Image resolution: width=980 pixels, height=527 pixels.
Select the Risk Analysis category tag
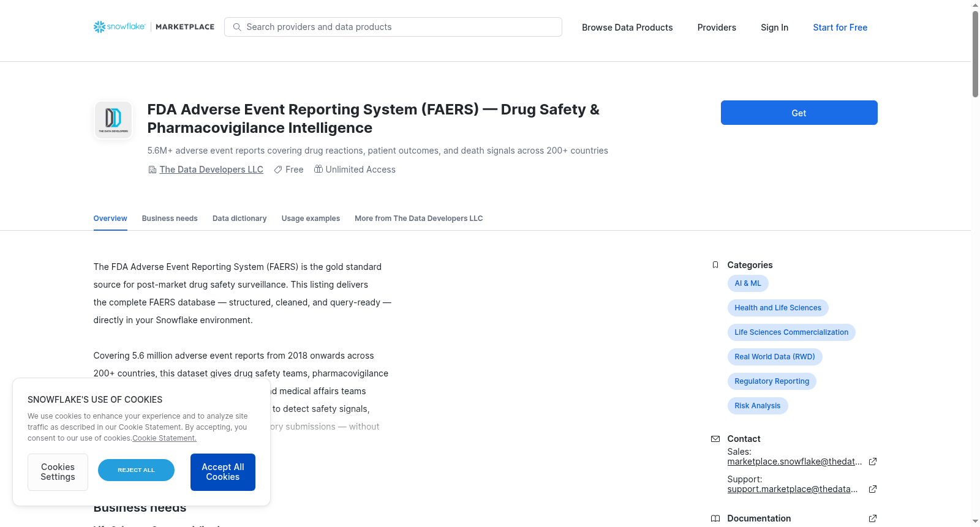pyautogui.click(x=758, y=406)
